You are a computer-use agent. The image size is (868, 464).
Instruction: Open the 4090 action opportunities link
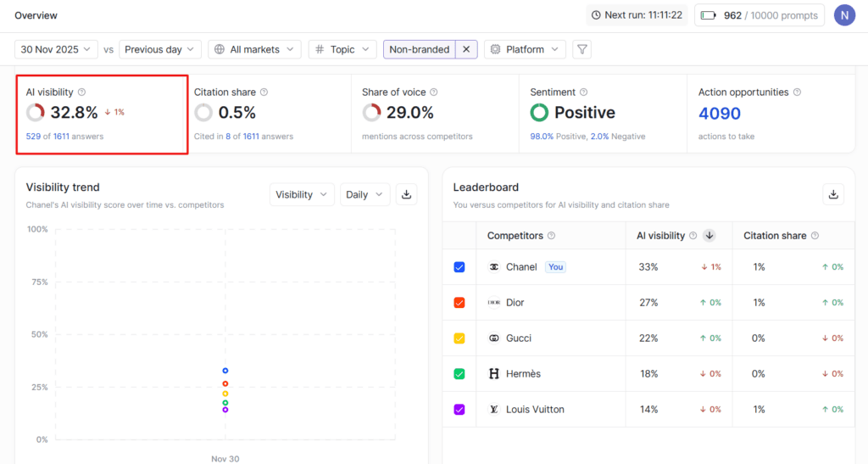coord(719,114)
